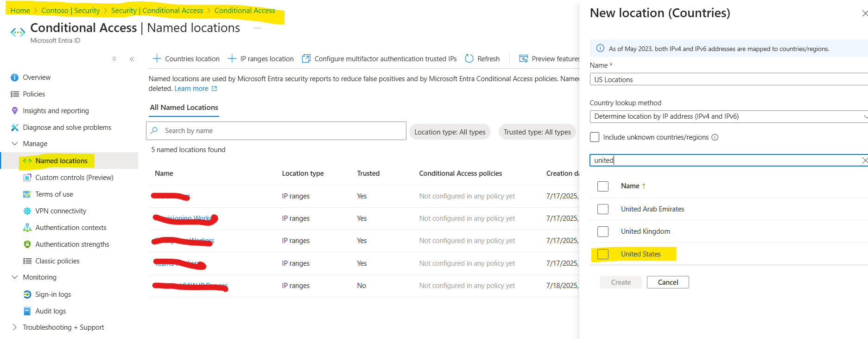Image resolution: width=868 pixels, height=339 pixels.
Task: Collapse the Monitoring section in sidebar
Action: 15,277
